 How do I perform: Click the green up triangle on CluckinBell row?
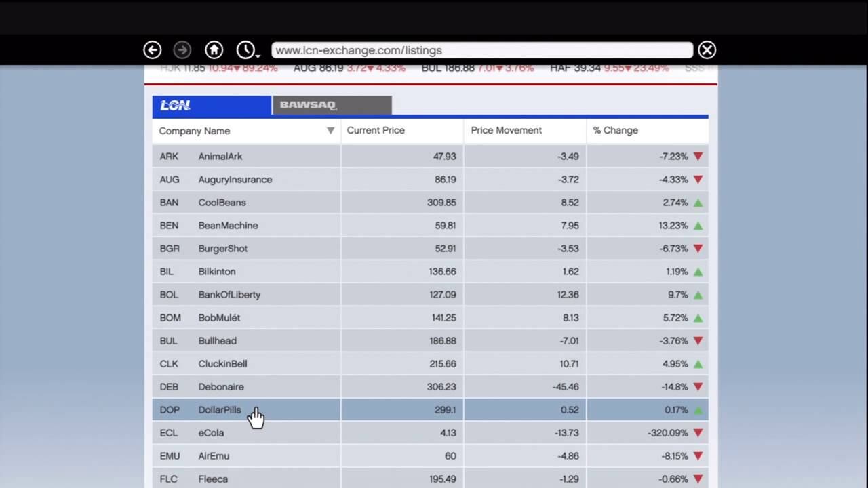pos(698,363)
